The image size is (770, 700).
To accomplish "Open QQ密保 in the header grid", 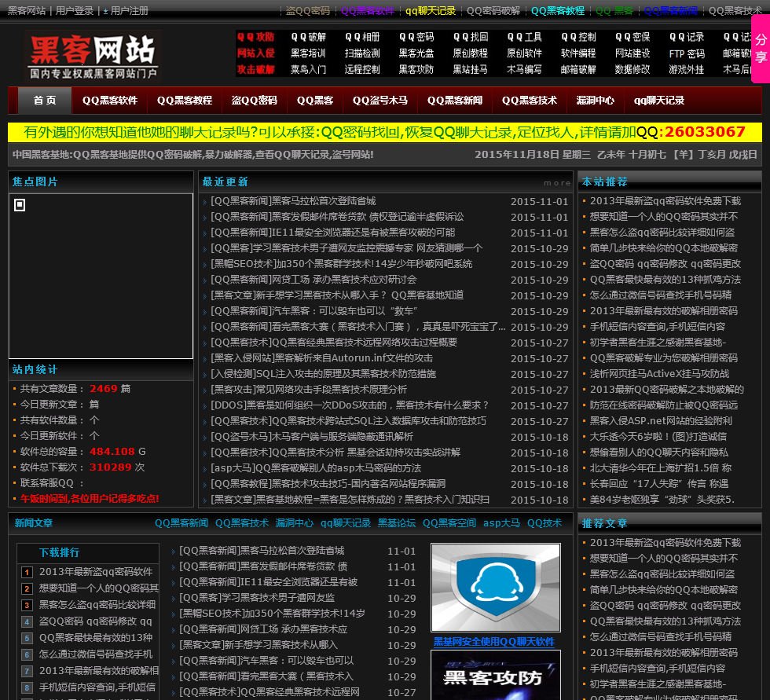I will coord(632,37).
